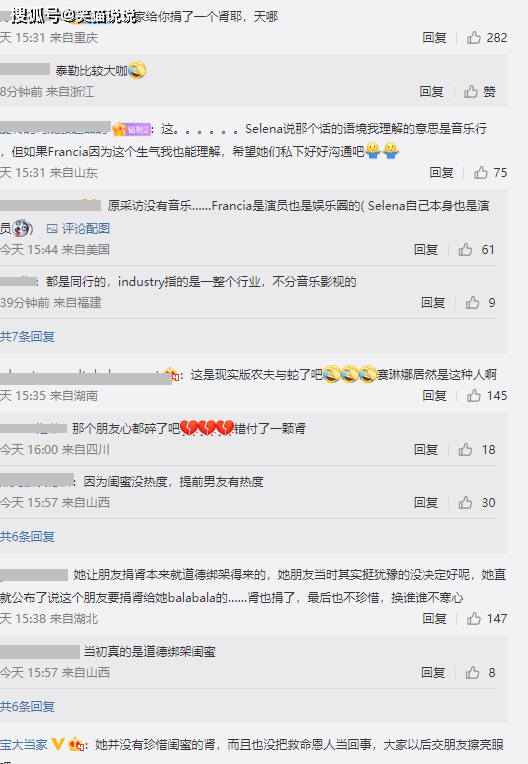Like the 闺蜜没热度 reply with 30 likes
Viewport: 528px width, 764px height.
[x=465, y=502]
